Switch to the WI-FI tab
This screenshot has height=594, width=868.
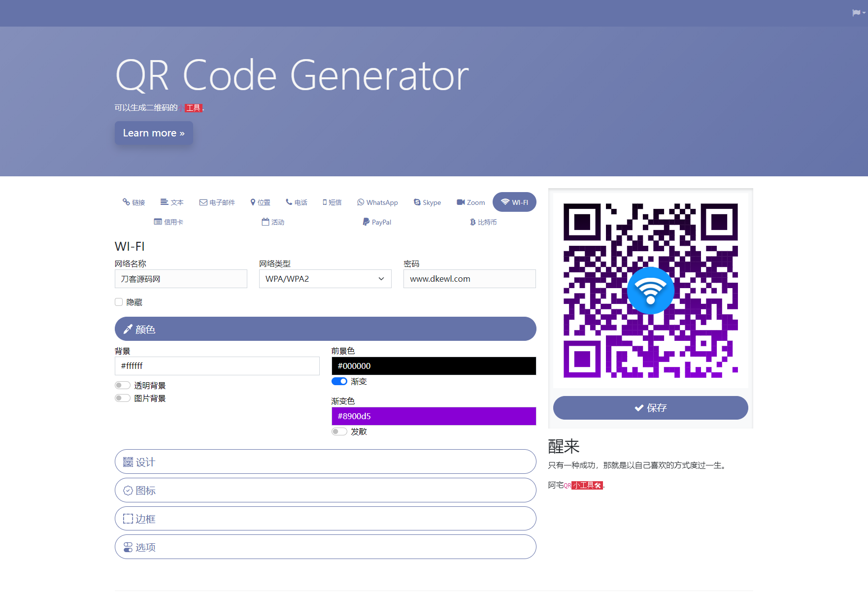coord(514,202)
